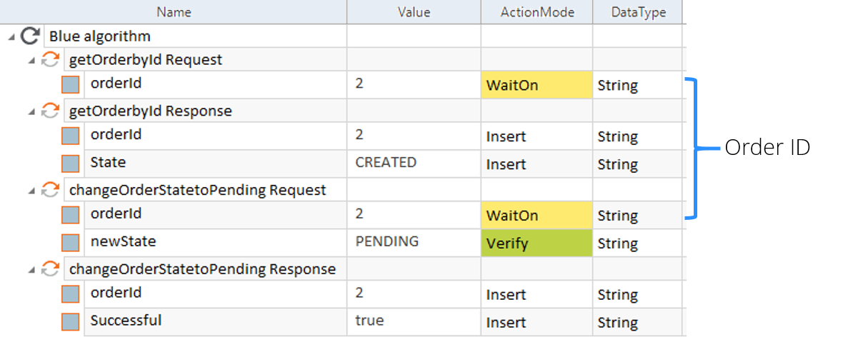Viewport: 868px width, 342px height.
Task: Click the Successful attribute square icon
Action: (x=70, y=321)
